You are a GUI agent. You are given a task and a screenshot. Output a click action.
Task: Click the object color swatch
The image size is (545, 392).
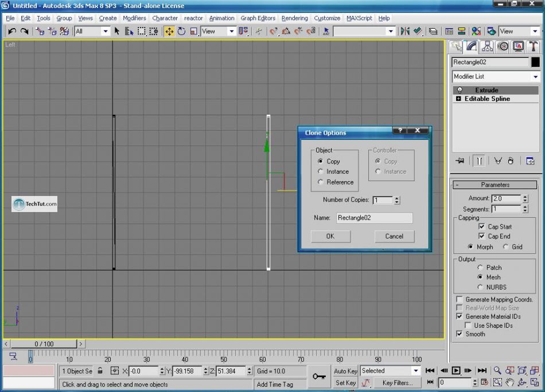point(535,62)
